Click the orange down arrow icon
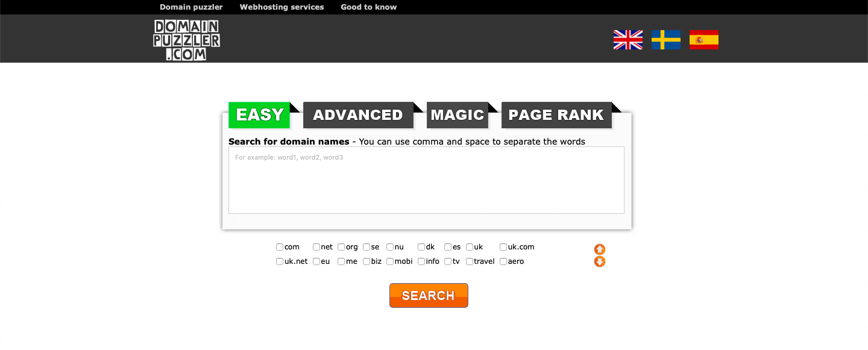 point(600,261)
